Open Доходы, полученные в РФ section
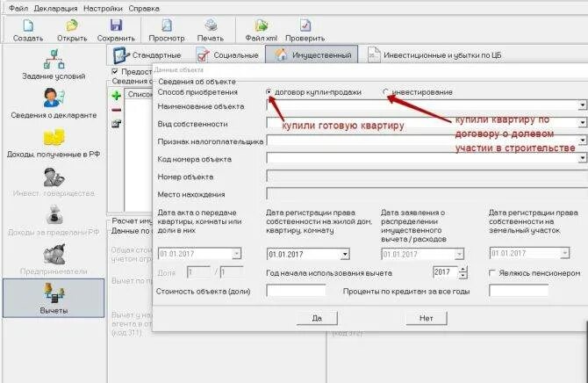 [x=54, y=142]
